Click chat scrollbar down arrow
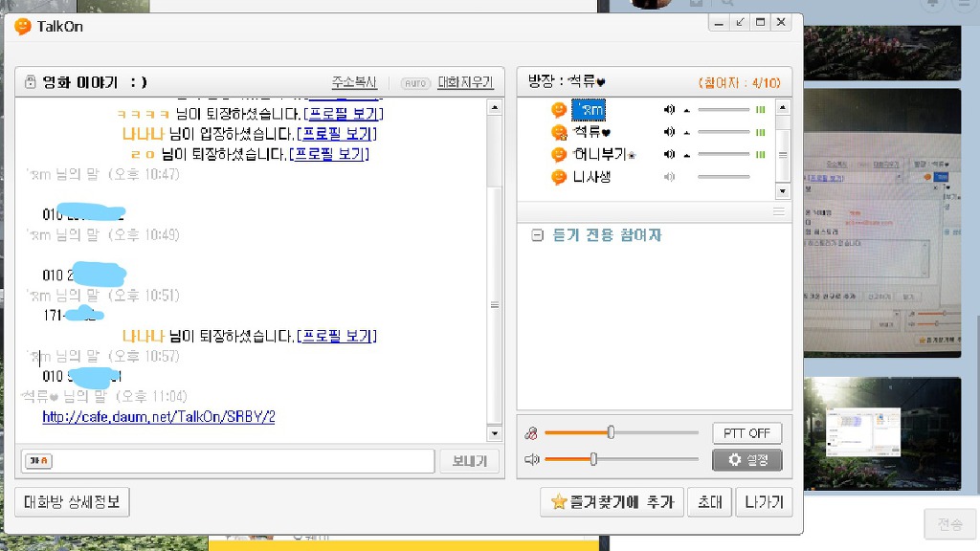Viewport: 980px width, 551px height. [495, 433]
